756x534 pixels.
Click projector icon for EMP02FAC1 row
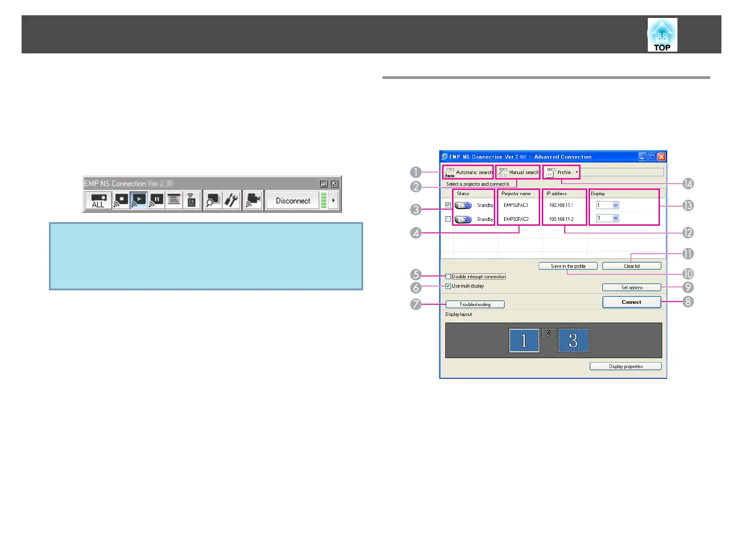[463, 206]
